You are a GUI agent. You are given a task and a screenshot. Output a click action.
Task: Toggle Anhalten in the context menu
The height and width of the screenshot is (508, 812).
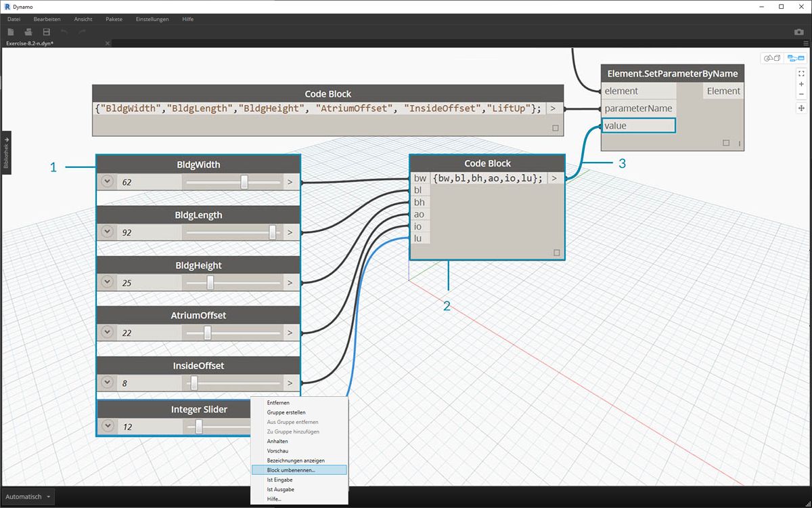tap(299, 441)
